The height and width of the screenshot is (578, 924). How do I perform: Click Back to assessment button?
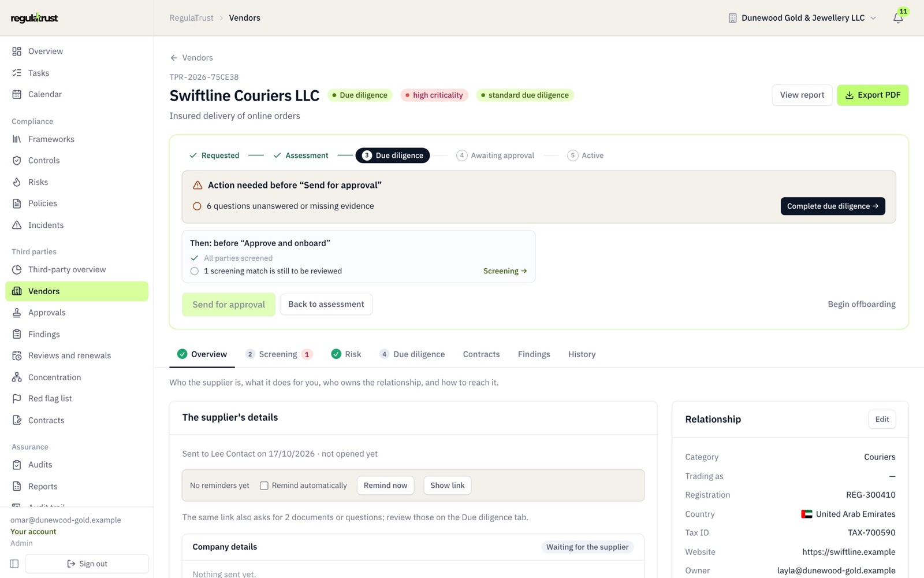[x=326, y=304]
